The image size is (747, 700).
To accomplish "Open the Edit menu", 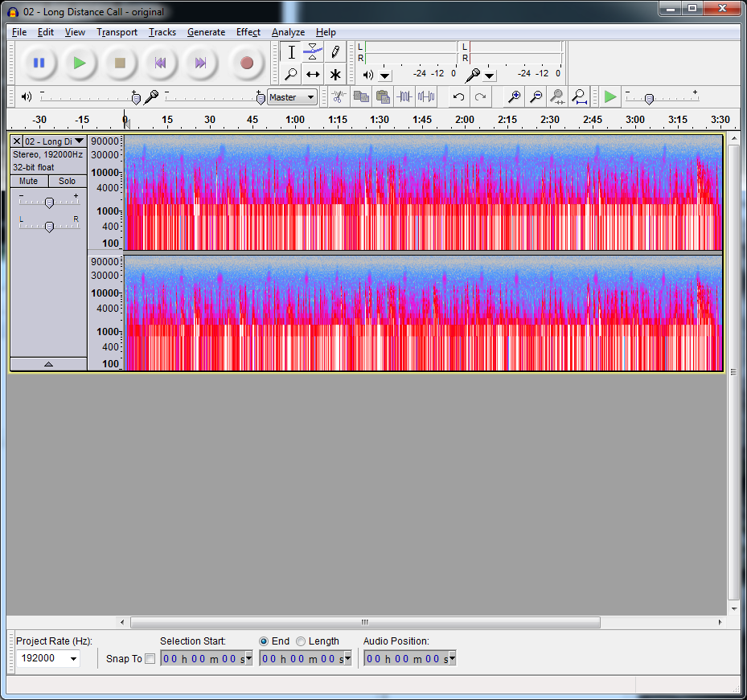I will (x=45, y=32).
